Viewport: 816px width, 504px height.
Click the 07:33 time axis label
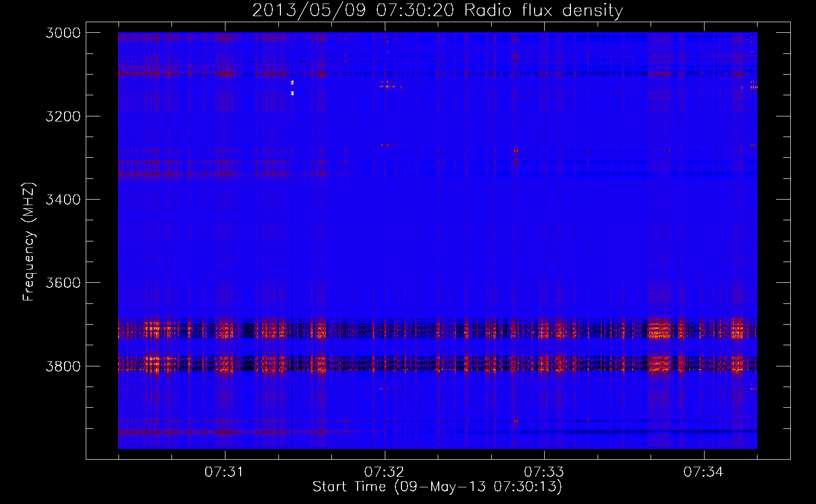(x=544, y=472)
